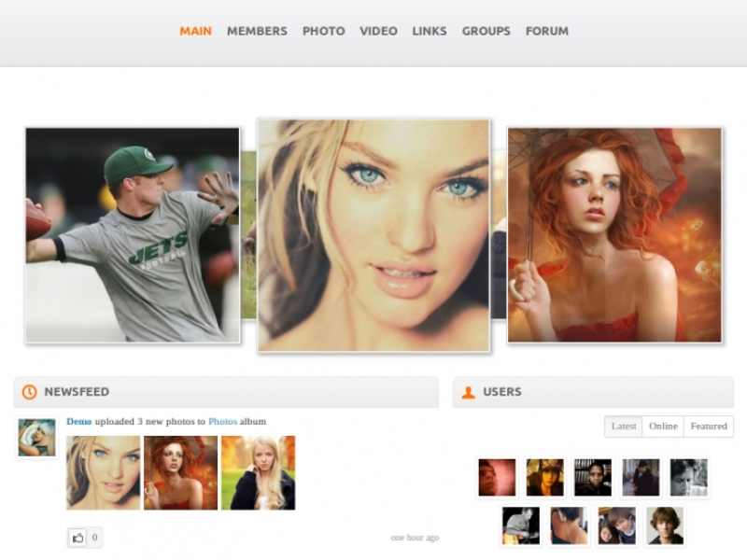Click the thumbs-up like icon
This screenshot has height=560, width=747.
tap(78, 538)
